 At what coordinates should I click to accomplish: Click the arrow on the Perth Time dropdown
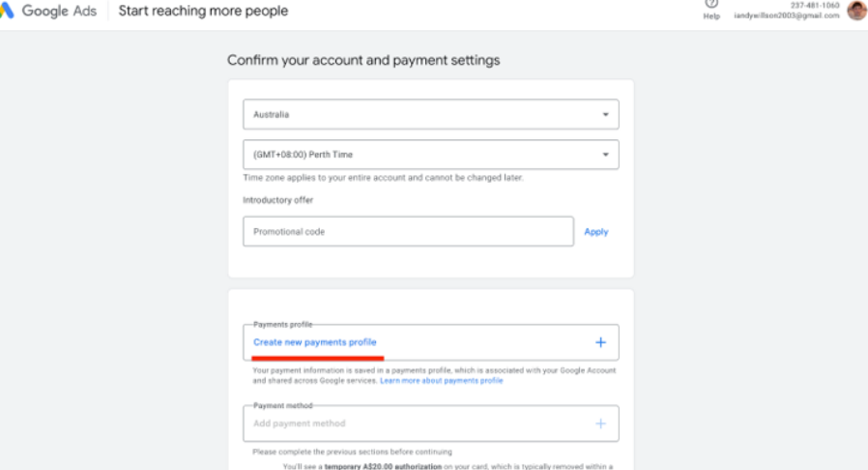pyautogui.click(x=606, y=155)
